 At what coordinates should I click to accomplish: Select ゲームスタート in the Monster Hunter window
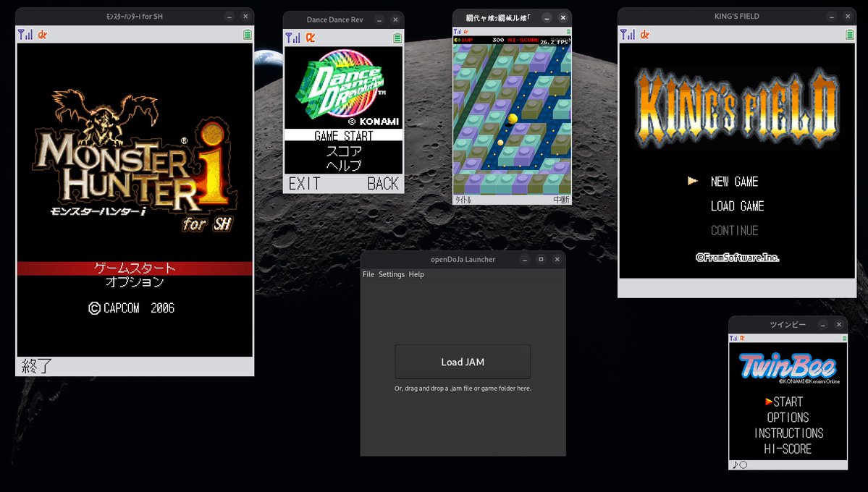(135, 268)
